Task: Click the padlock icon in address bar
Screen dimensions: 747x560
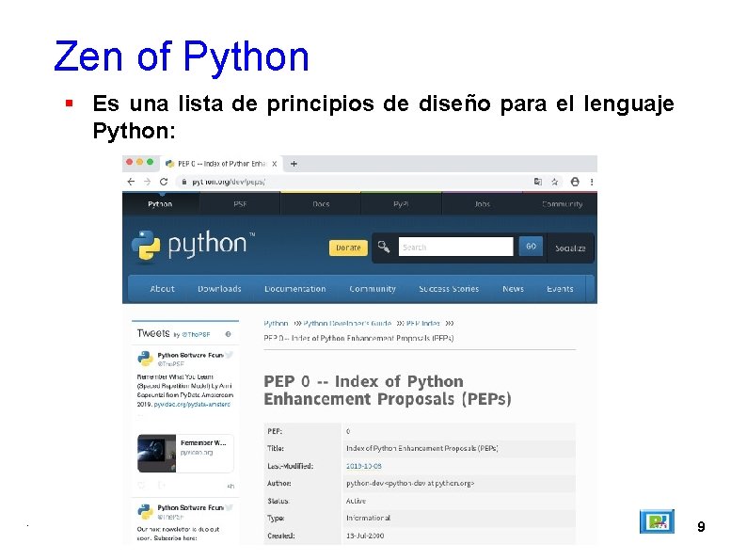Action: pyautogui.click(x=183, y=182)
